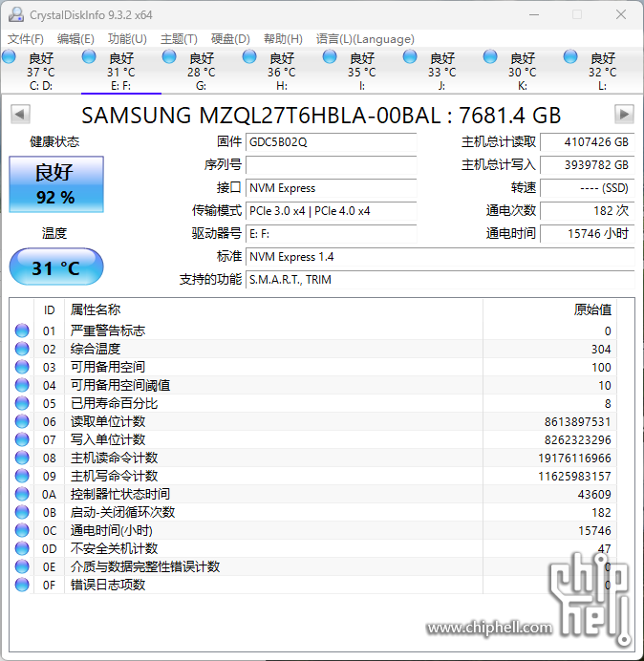Click status orb of row 06 读取单位计数
The image size is (644, 661).
[22, 421]
